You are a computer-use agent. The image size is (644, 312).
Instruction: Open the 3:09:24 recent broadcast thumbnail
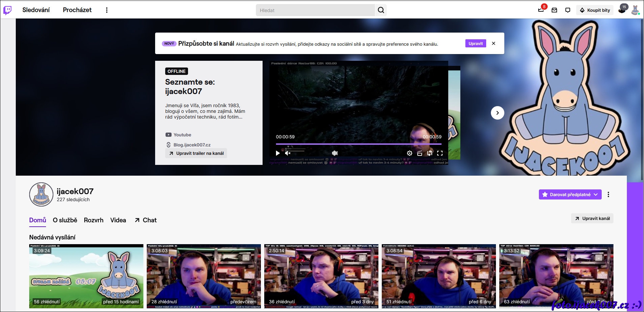click(x=86, y=276)
